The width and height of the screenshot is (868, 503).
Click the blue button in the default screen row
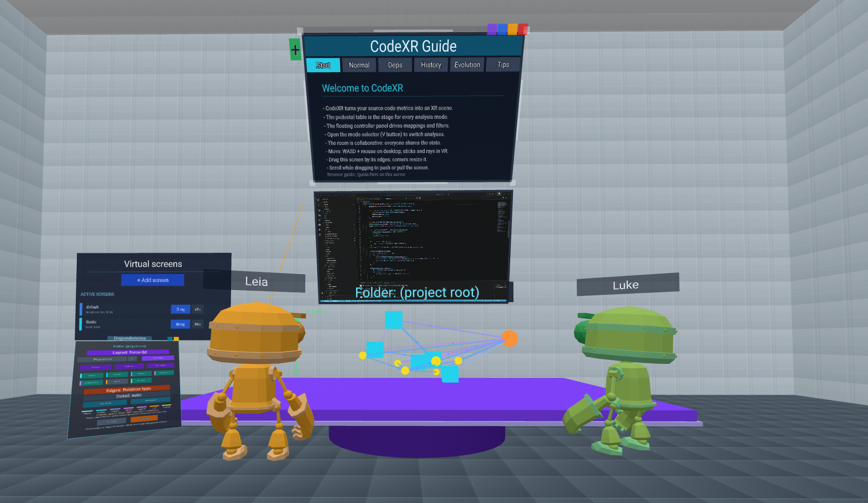(x=180, y=309)
